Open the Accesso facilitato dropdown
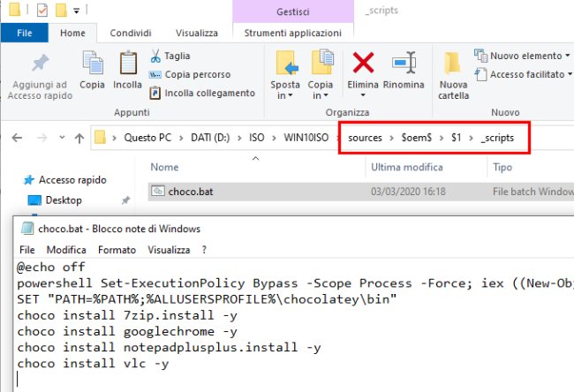574x392 pixels. pyautogui.click(x=524, y=75)
